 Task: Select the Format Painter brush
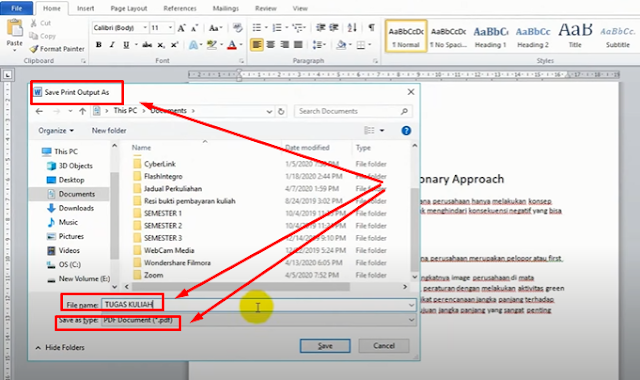[x=34, y=49]
